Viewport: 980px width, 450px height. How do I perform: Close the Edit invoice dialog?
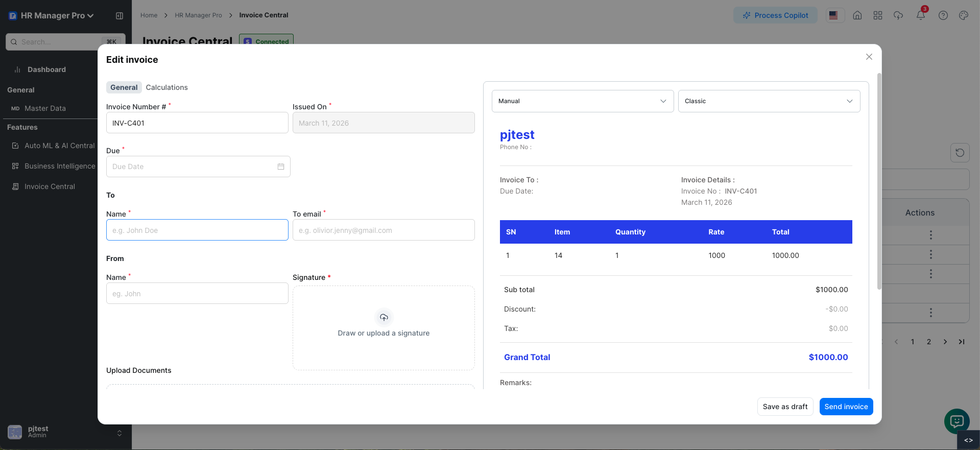pyautogui.click(x=869, y=57)
